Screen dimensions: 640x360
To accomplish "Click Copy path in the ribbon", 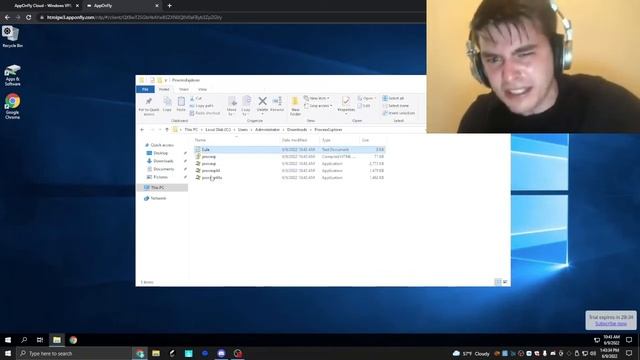I will [202, 106].
